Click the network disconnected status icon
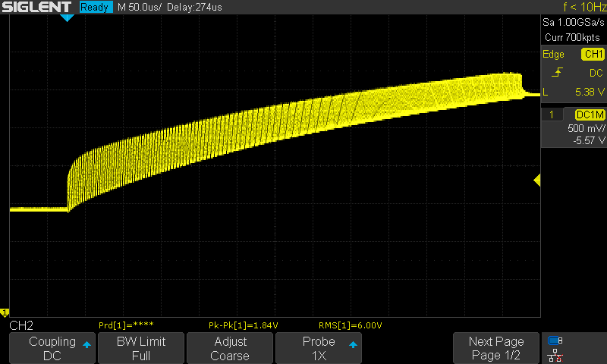The width and height of the screenshot is (607, 364). (555, 355)
